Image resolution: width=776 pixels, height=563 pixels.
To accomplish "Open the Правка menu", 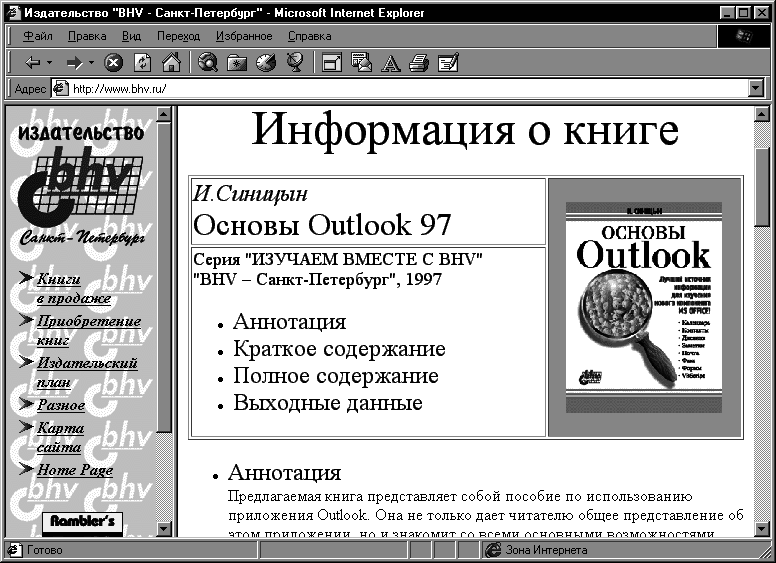I will [x=87, y=36].
